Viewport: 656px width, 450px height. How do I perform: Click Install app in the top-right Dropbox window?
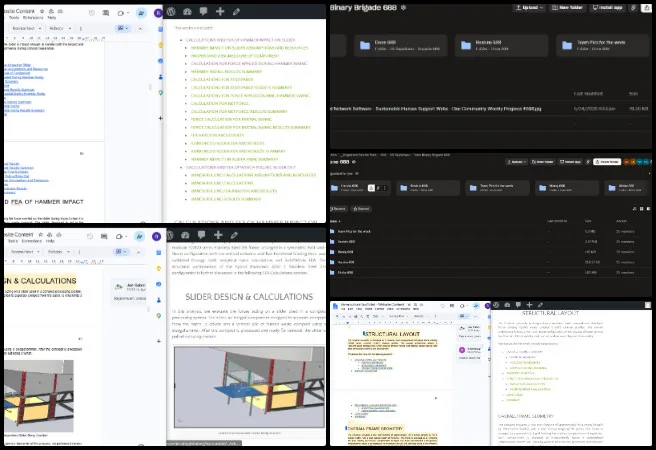pyautogui.click(x=607, y=8)
